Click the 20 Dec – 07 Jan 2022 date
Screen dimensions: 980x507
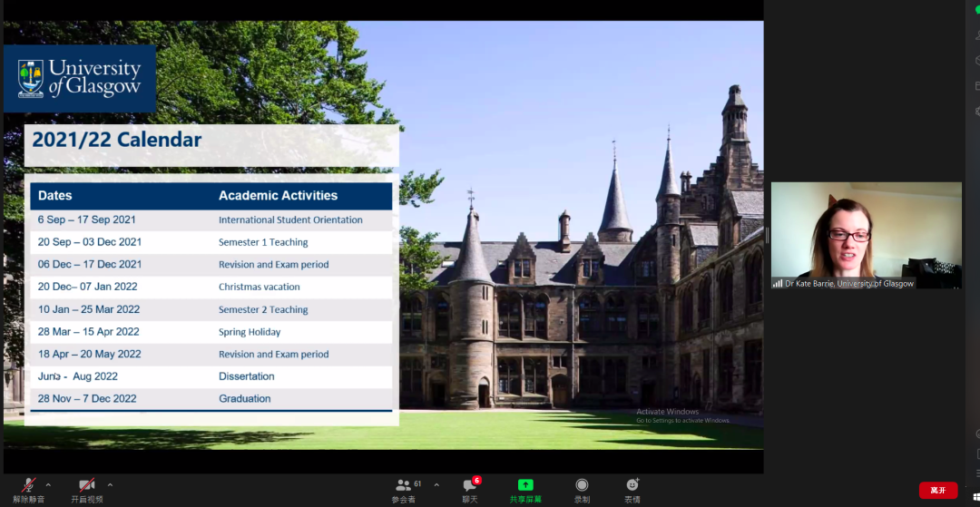87,288
